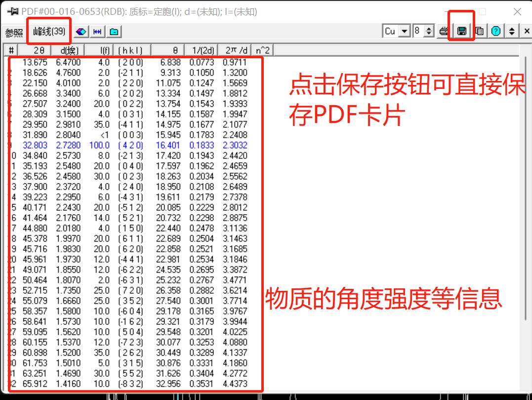Decrease the value 8 with spinner down arrow
The height and width of the screenshot is (400, 532).
click(429, 34)
